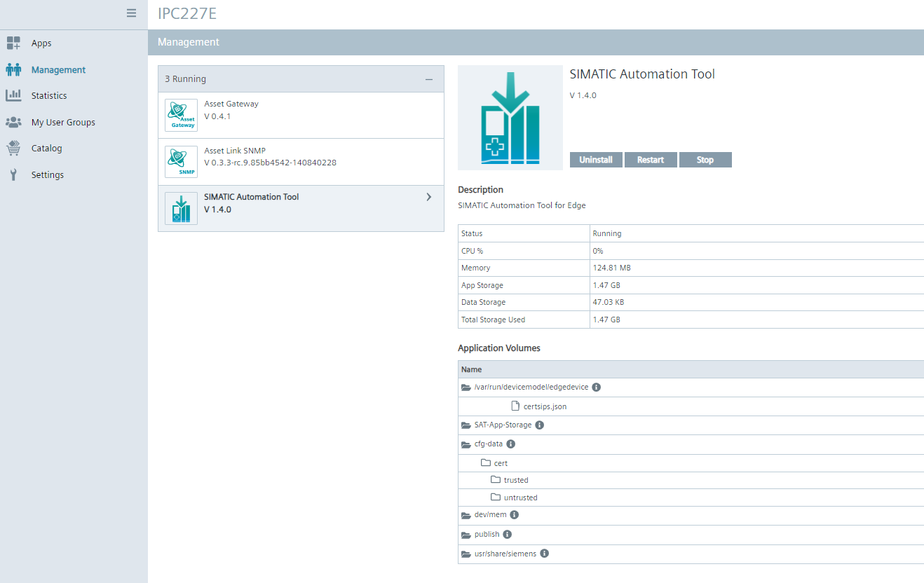The image size is (924, 583).
Task: Select the certsips.json file
Action: coord(544,406)
